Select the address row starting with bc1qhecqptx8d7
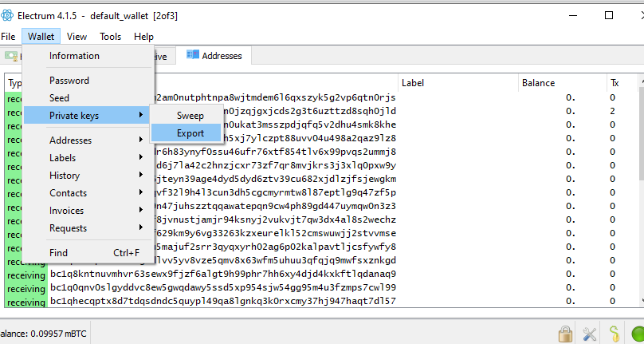 click(x=223, y=302)
